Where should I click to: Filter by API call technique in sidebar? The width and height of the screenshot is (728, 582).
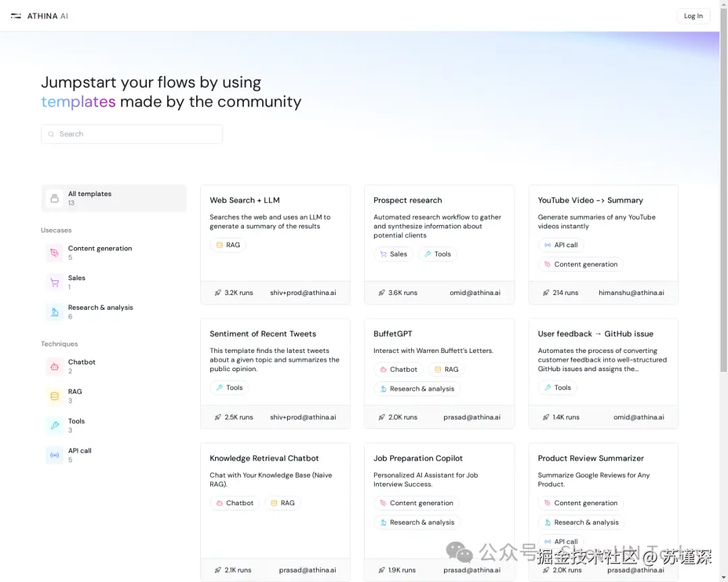pyautogui.click(x=114, y=455)
